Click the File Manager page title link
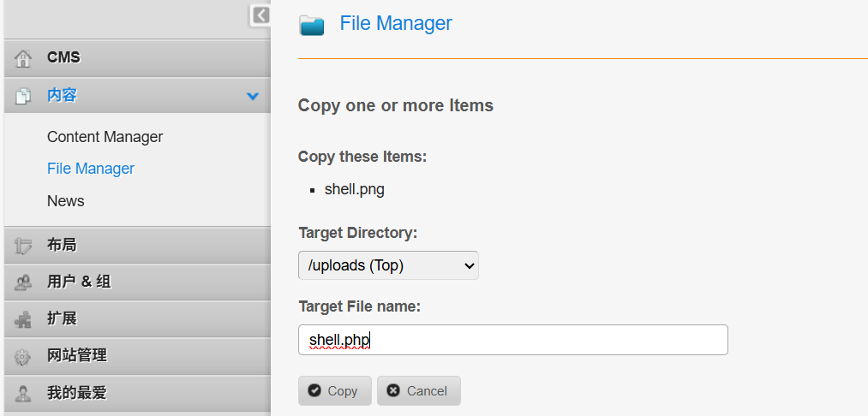 [x=396, y=23]
